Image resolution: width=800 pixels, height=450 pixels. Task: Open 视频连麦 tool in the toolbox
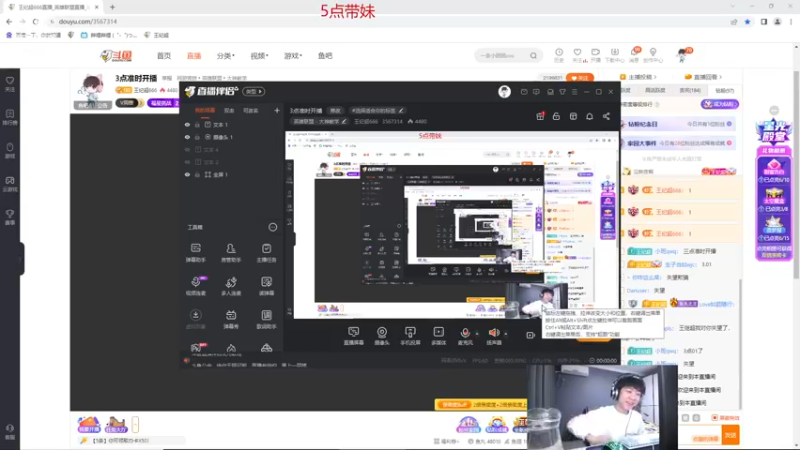pyautogui.click(x=195, y=286)
